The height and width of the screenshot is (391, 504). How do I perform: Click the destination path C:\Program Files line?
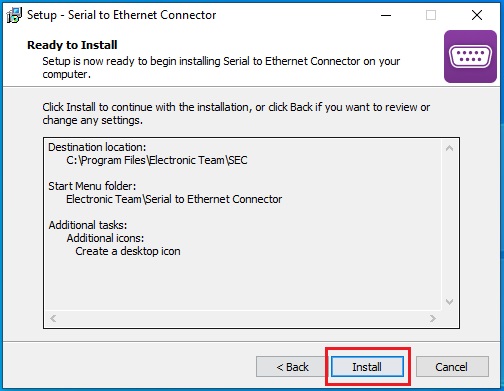tap(157, 160)
